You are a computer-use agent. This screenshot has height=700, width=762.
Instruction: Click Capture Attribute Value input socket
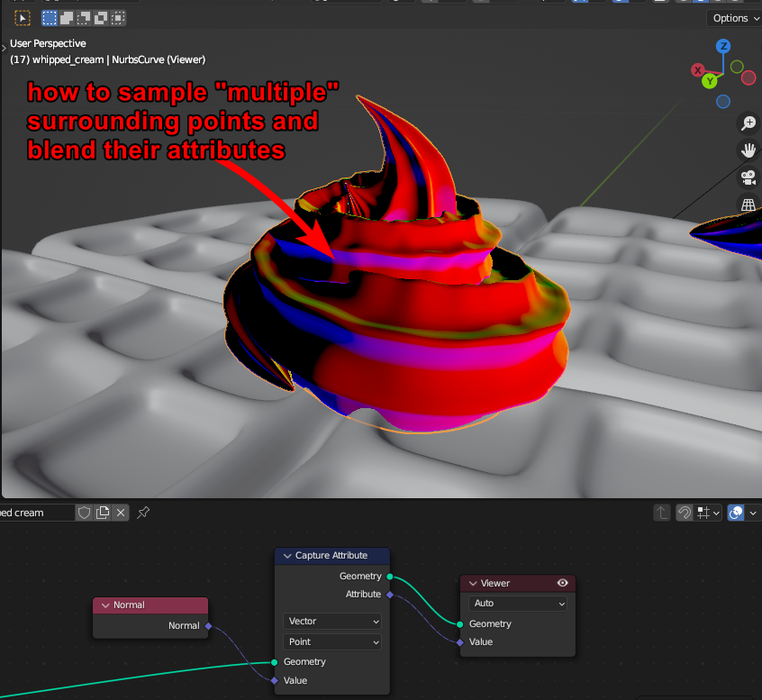pyautogui.click(x=275, y=680)
